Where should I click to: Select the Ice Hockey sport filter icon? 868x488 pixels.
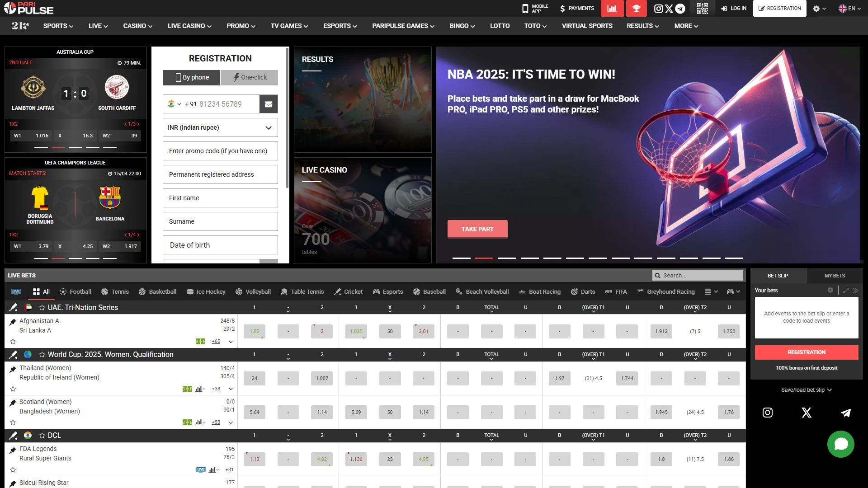click(191, 291)
